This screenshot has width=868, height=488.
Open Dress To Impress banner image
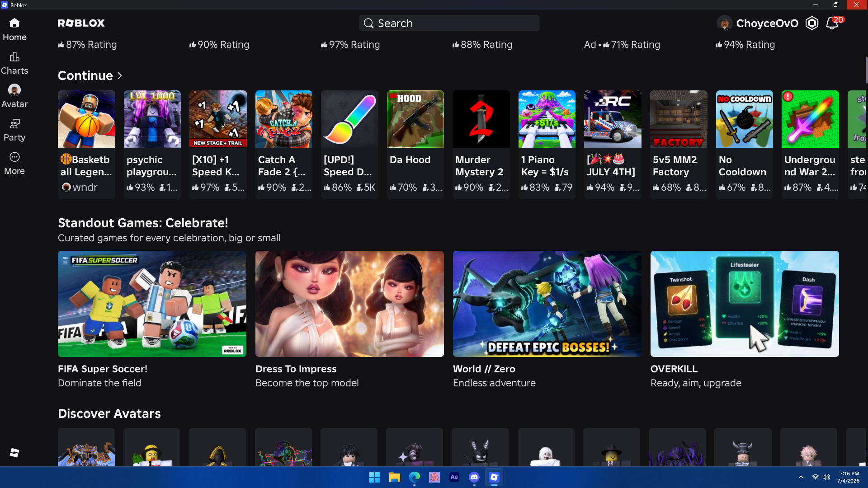click(349, 304)
